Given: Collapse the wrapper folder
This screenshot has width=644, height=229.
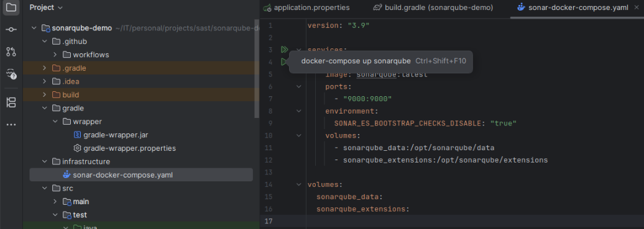Looking at the screenshot, I should click(55, 122).
